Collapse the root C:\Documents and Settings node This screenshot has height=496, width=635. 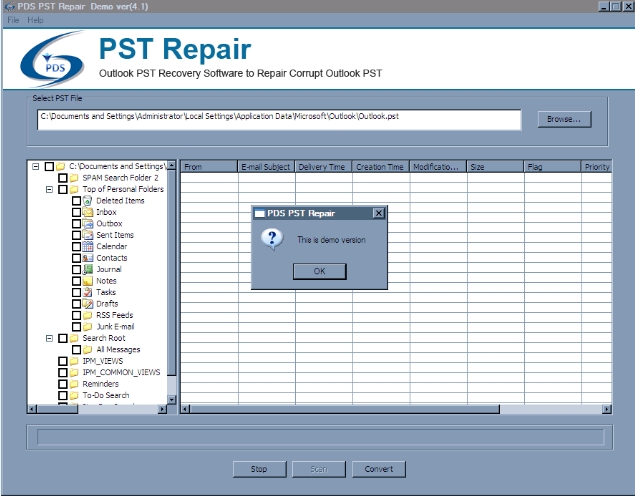36,166
